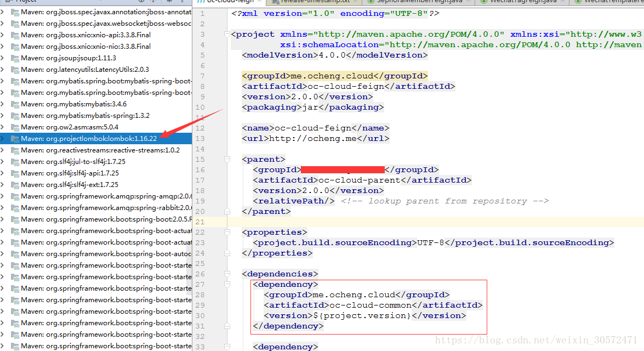The width and height of the screenshot is (644, 351).
Task: Click library icon for jboss-websoc entry
Action: 15,24
